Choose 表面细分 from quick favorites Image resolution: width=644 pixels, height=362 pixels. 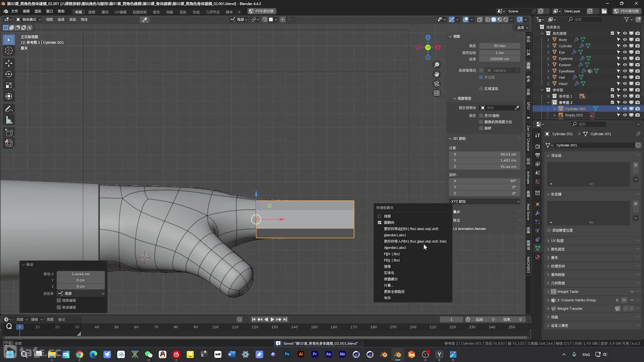pos(390,279)
